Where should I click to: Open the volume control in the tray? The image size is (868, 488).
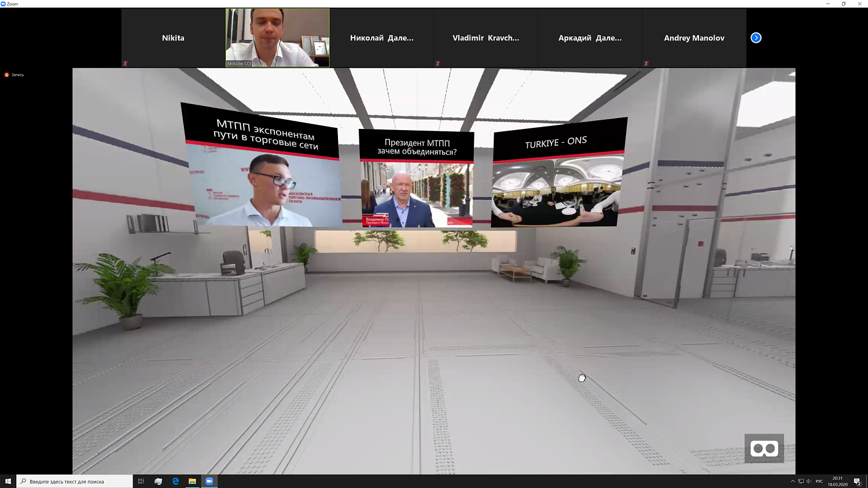pyautogui.click(x=809, y=481)
